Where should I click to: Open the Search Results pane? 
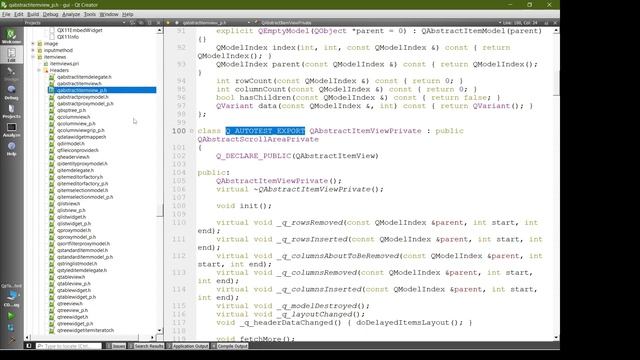pos(146,346)
